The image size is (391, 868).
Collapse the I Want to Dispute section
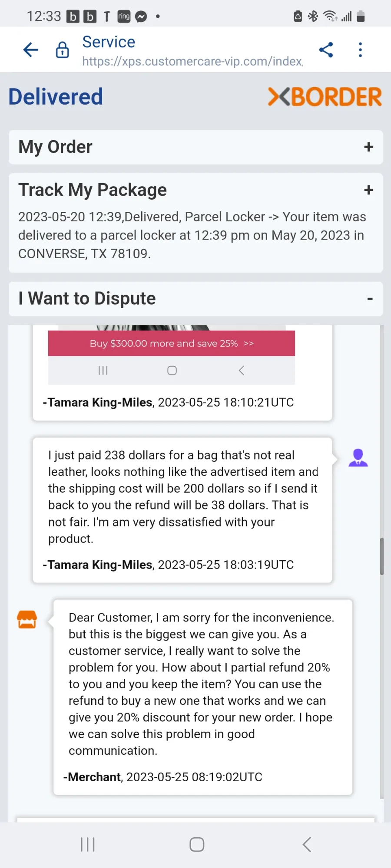[370, 299]
